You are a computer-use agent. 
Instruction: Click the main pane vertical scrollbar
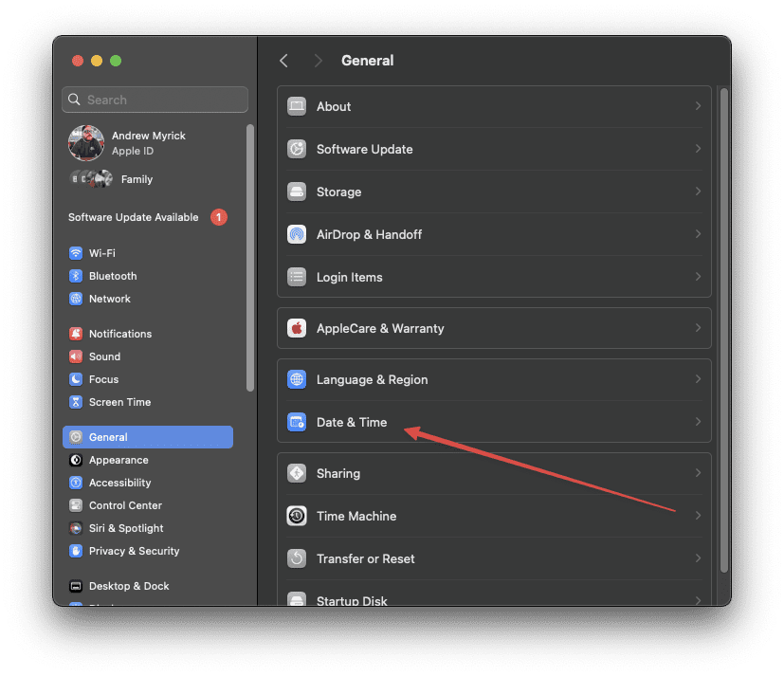(724, 330)
